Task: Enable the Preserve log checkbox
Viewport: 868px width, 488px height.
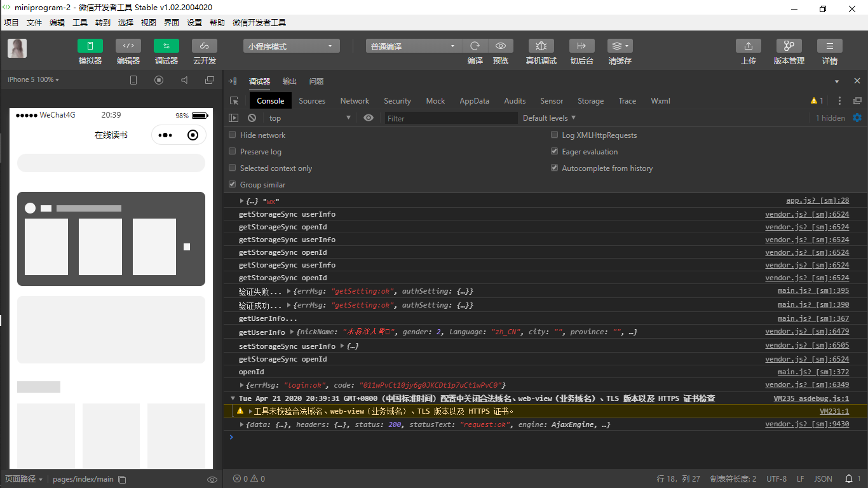Action: 233,152
